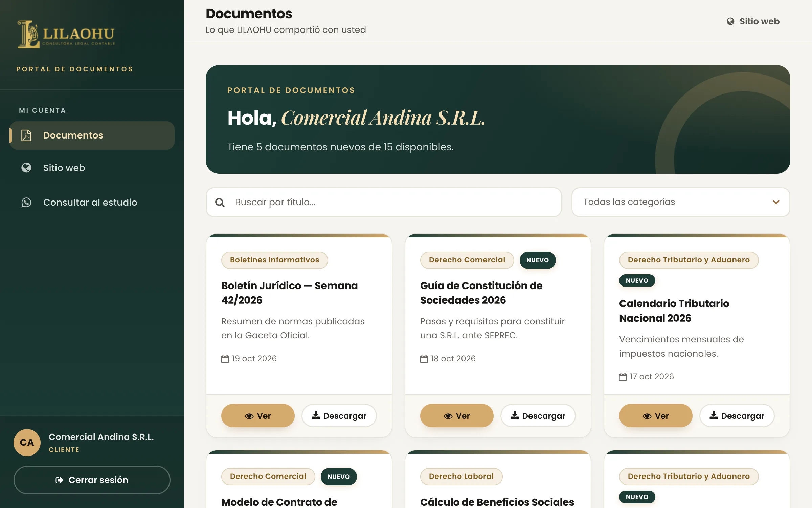Click the title Modelo de Contrato de
The height and width of the screenshot is (508, 812).
click(x=279, y=502)
